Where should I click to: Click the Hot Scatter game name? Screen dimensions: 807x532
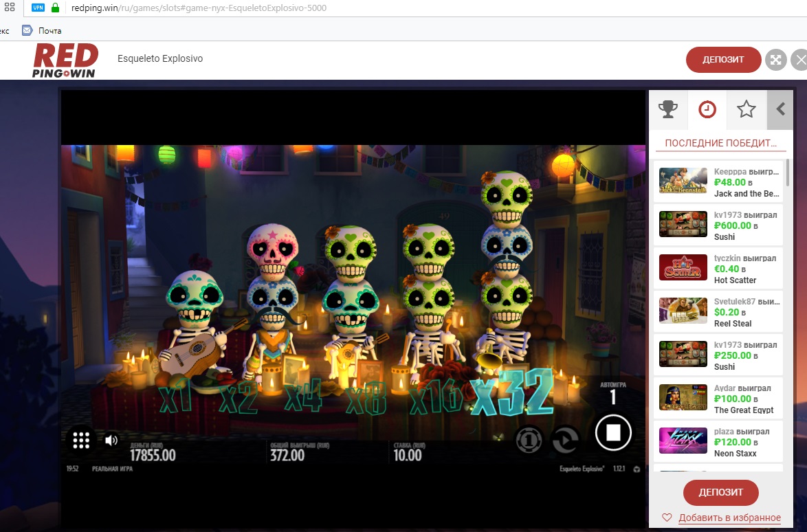pos(735,280)
